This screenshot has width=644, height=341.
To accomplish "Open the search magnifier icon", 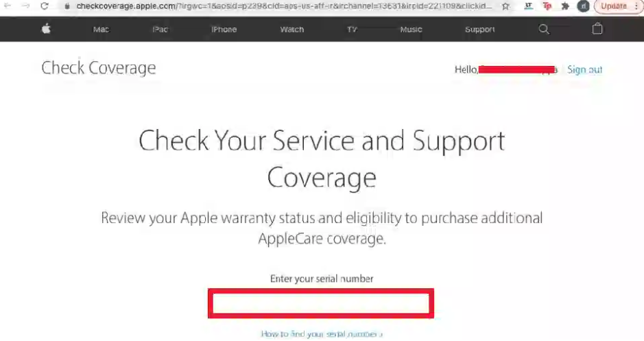I will pos(544,30).
